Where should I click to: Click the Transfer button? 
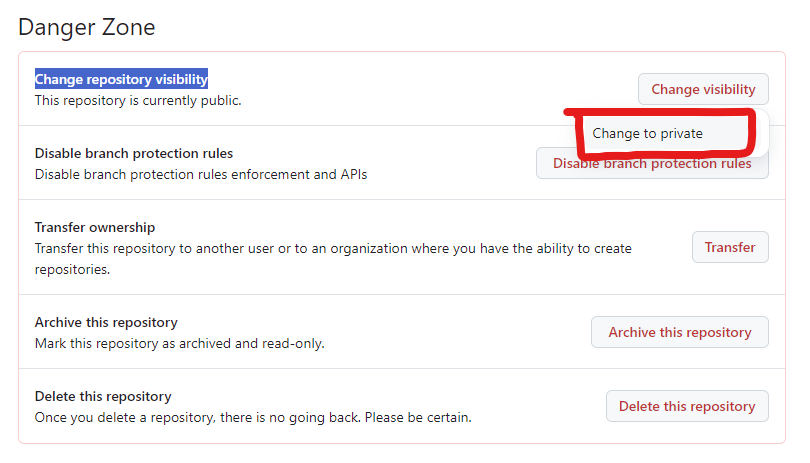coord(730,247)
